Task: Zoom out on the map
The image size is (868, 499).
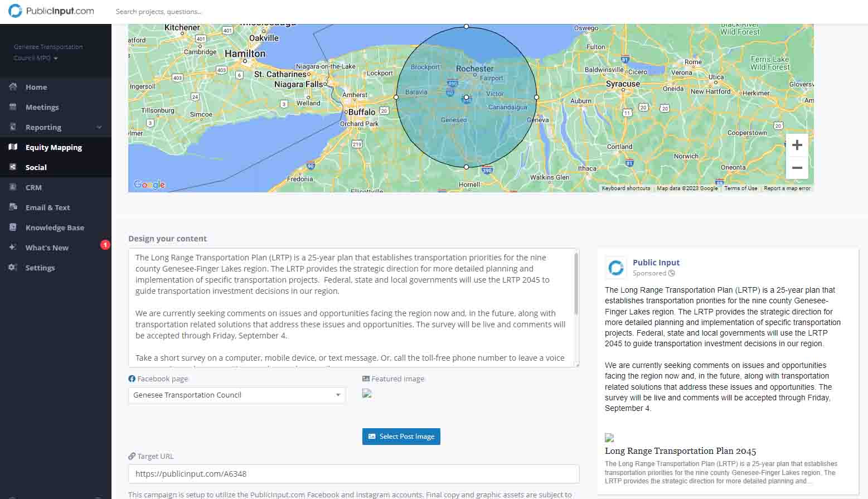Action: click(x=797, y=168)
